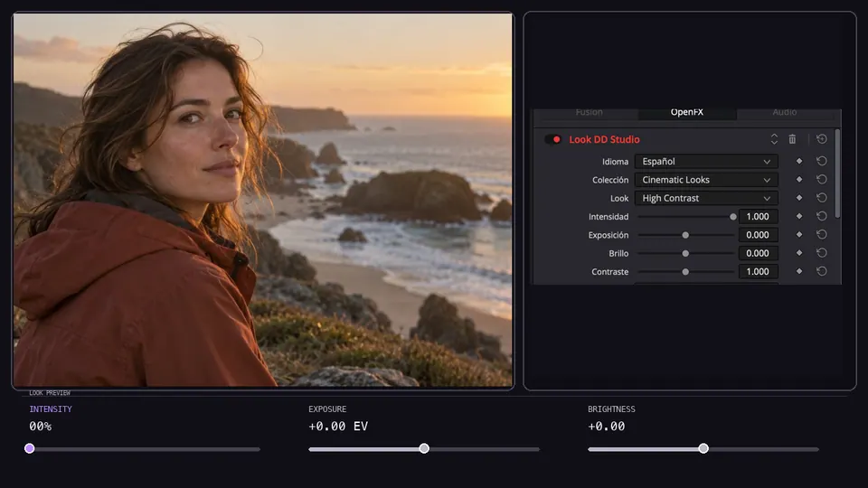Toggle the Look DD Studio effect switch
The width and height of the screenshot is (868, 488).
pyautogui.click(x=552, y=139)
